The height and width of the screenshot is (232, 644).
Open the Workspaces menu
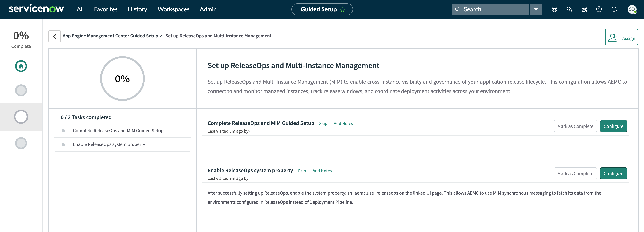click(173, 9)
